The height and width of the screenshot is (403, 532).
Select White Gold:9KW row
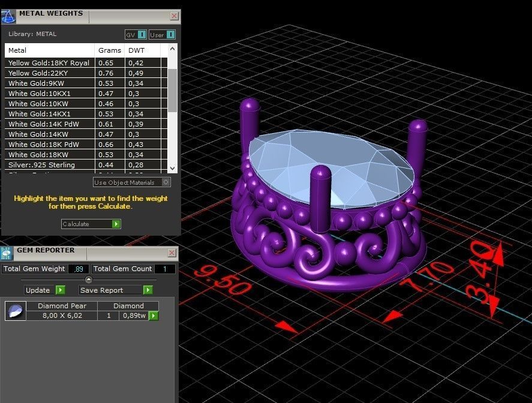(86, 83)
